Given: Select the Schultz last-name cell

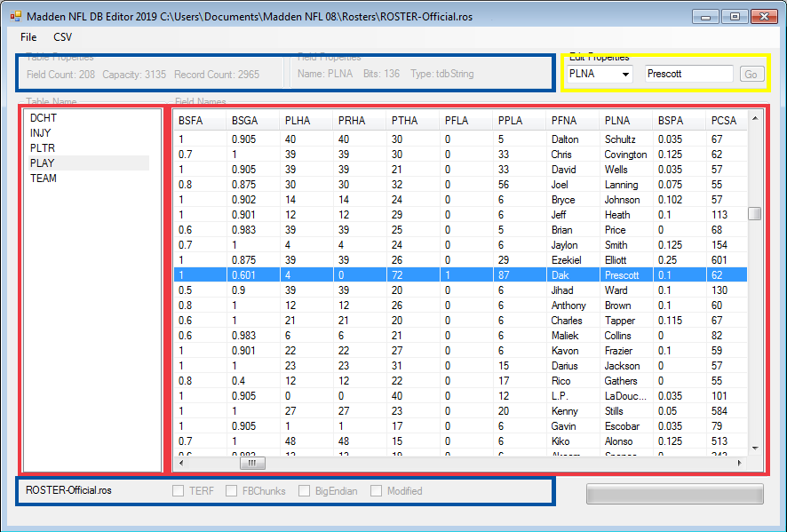Looking at the screenshot, I should point(626,139).
